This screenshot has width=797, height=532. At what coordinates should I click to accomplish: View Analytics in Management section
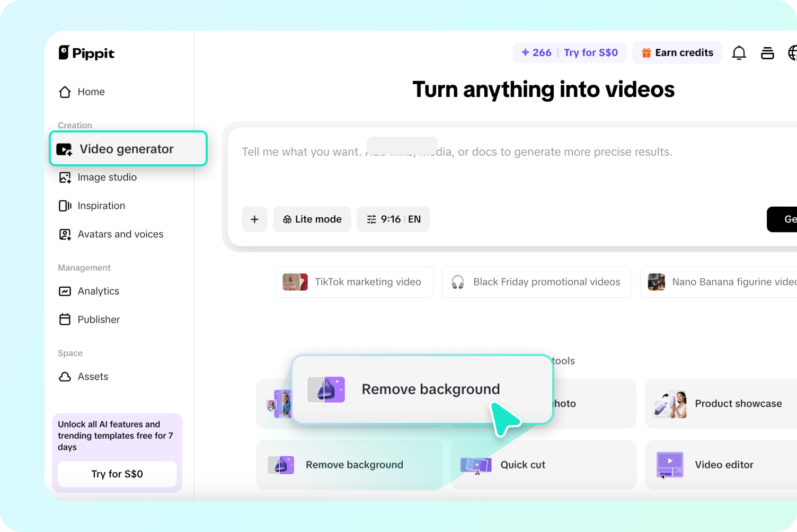99,291
